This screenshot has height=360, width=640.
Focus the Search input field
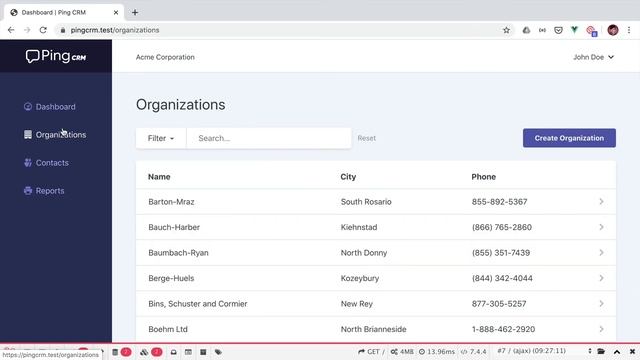point(269,138)
